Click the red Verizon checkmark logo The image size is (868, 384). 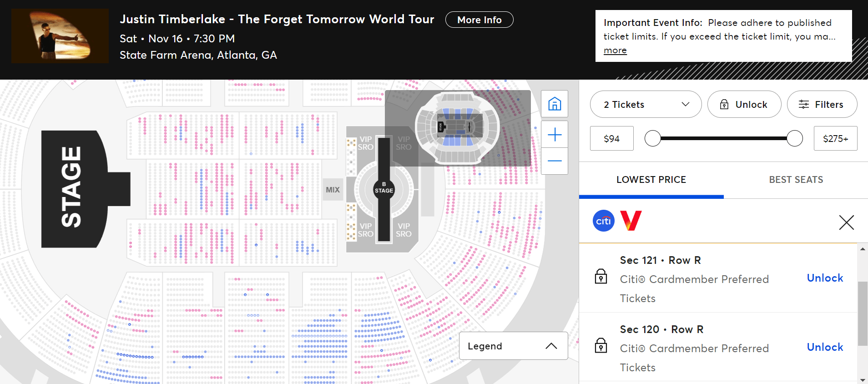[631, 221]
